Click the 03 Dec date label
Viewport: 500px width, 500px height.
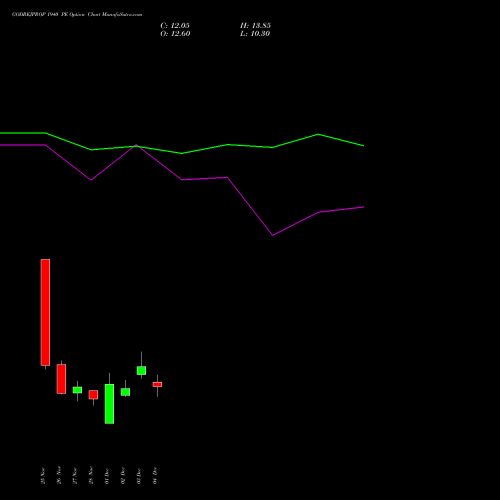139,476
